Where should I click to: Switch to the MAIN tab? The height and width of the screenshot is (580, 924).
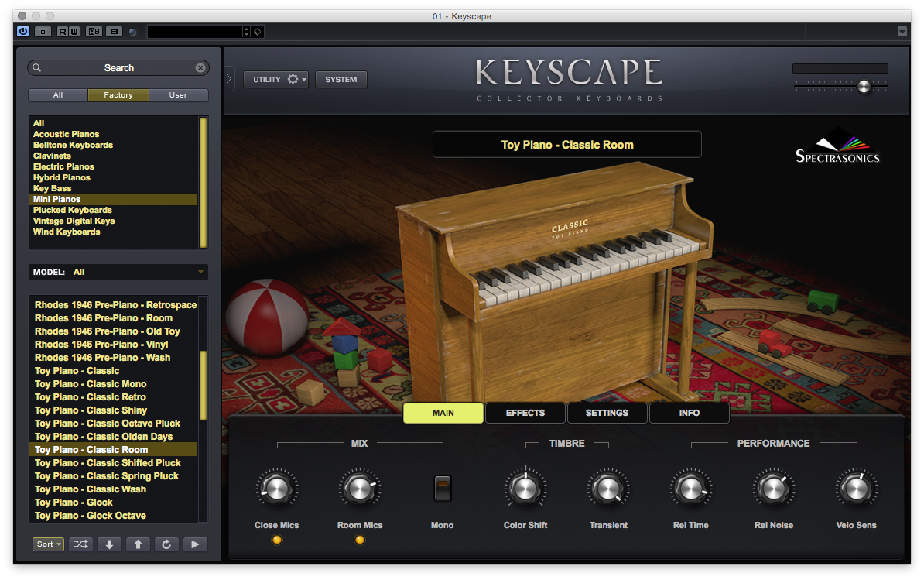coord(443,413)
